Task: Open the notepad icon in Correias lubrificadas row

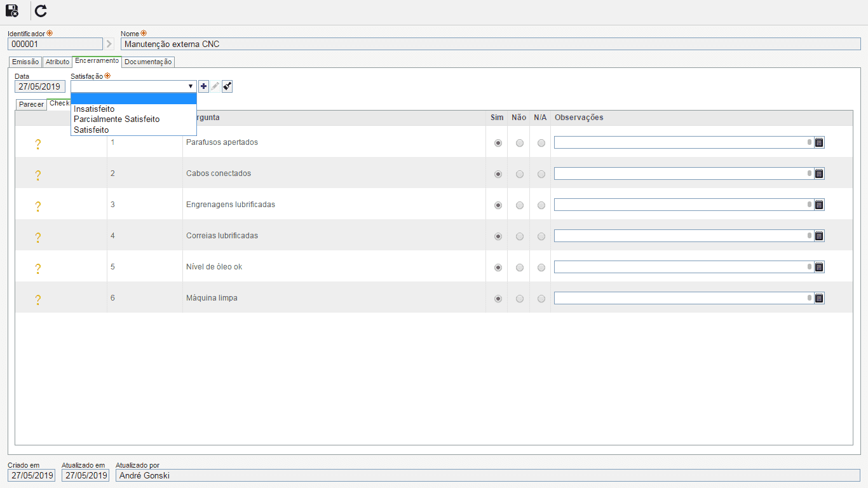Action: coord(819,236)
